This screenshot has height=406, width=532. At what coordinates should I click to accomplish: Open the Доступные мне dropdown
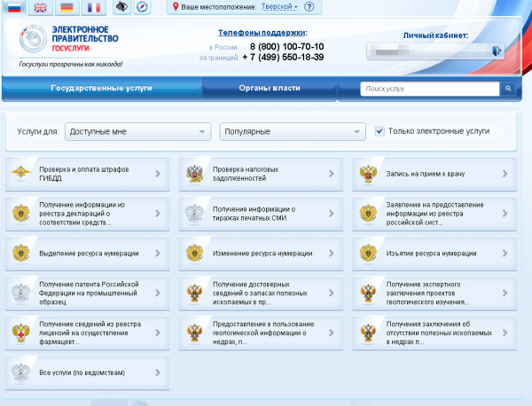point(137,131)
